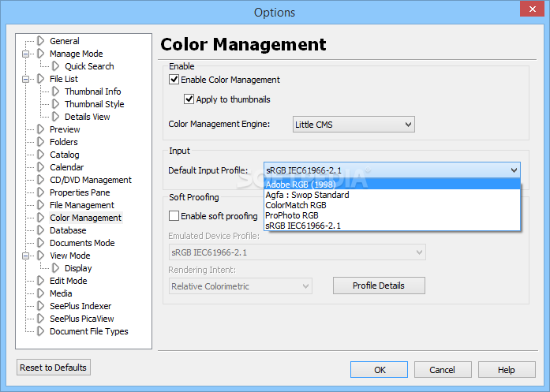550x392 pixels.
Task: Click the arrow icon beside SeePlus Indexer
Action: pos(41,306)
